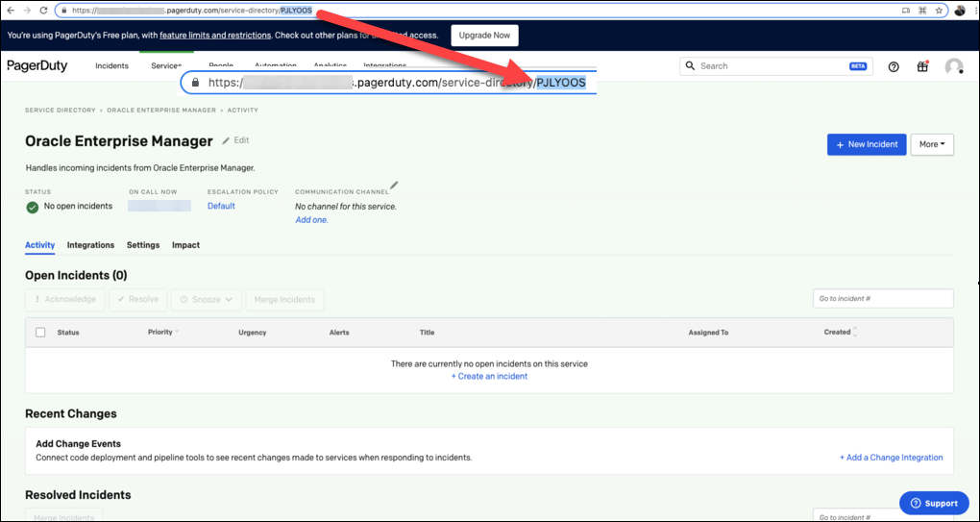Open the Services menu

tap(166, 65)
